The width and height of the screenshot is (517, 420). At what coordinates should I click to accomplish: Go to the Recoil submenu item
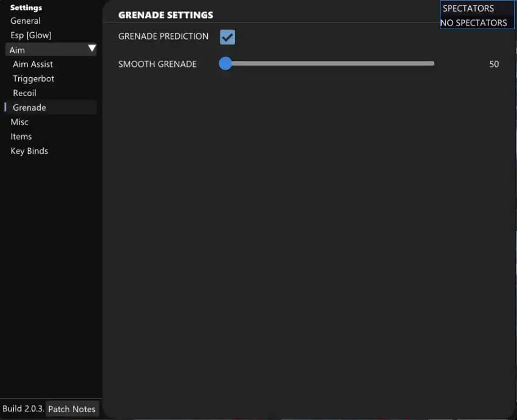pos(24,93)
